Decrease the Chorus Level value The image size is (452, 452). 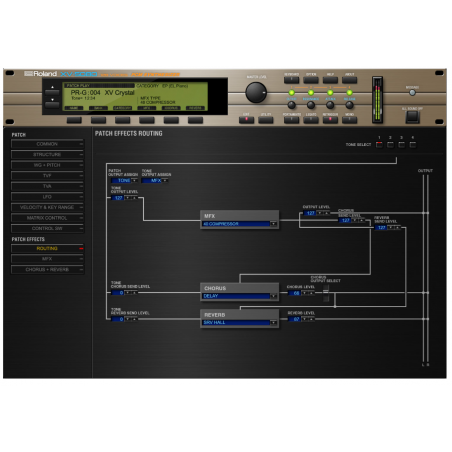[x=304, y=293]
